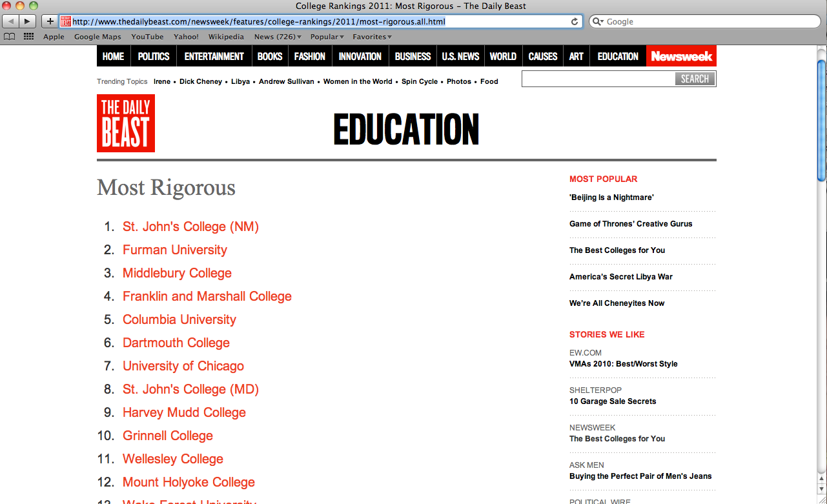Show Top Sites grid icon
The image size is (827, 504).
28,37
